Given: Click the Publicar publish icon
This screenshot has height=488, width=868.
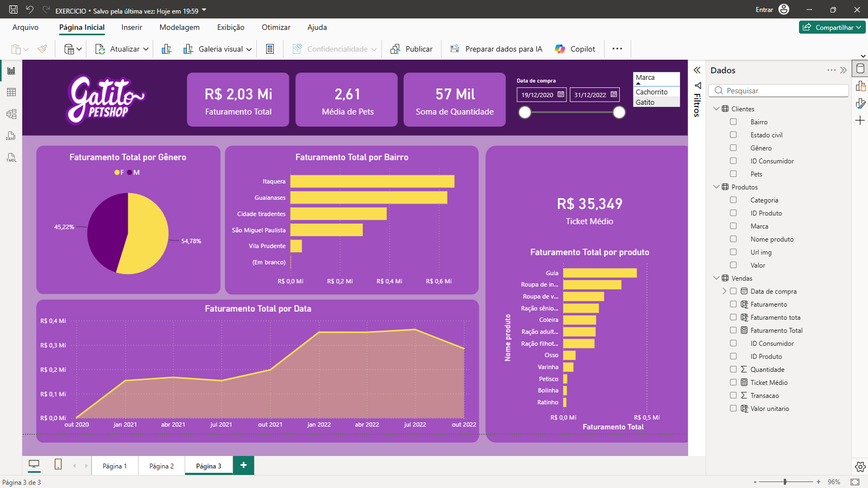Looking at the screenshot, I should 395,49.
